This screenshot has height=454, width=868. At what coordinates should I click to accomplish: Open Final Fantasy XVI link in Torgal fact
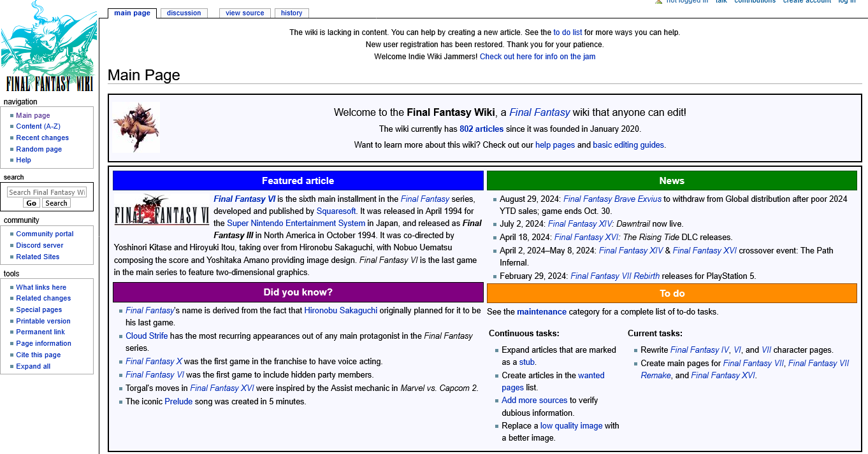pyautogui.click(x=222, y=388)
